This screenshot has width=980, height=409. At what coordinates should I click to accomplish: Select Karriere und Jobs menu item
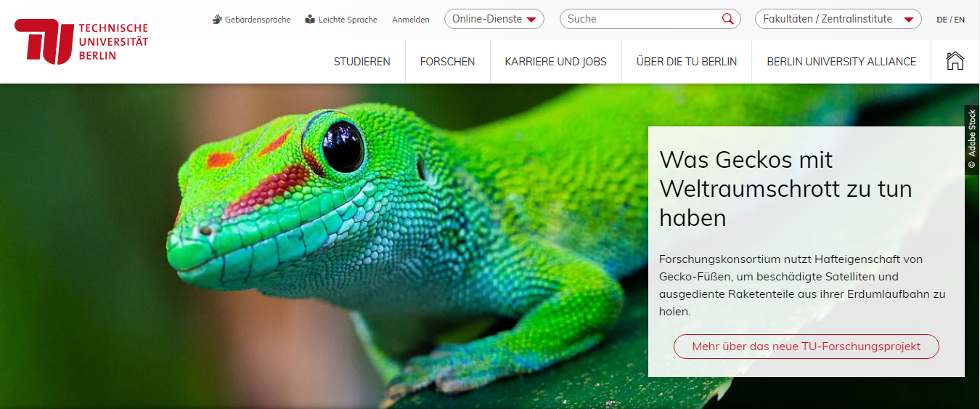[555, 62]
